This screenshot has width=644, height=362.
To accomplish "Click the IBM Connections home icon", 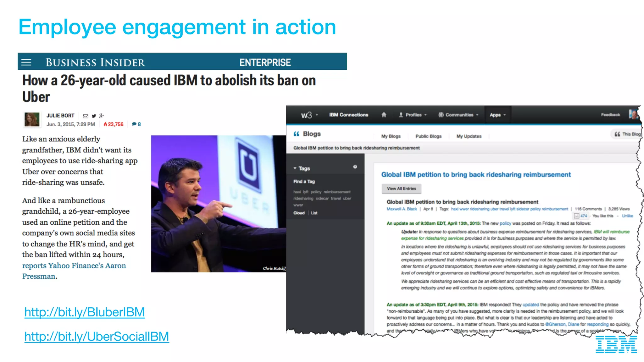I will pyautogui.click(x=384, y=115).
